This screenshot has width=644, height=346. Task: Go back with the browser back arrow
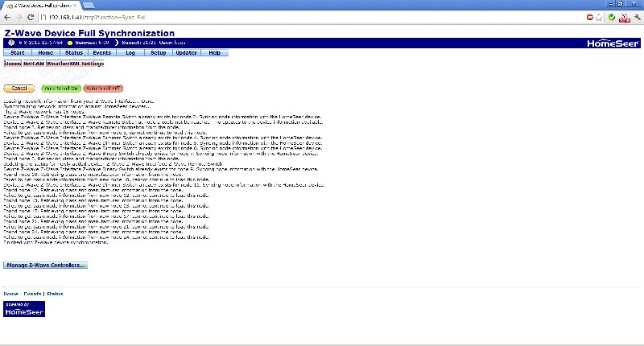tap(7, 17)
